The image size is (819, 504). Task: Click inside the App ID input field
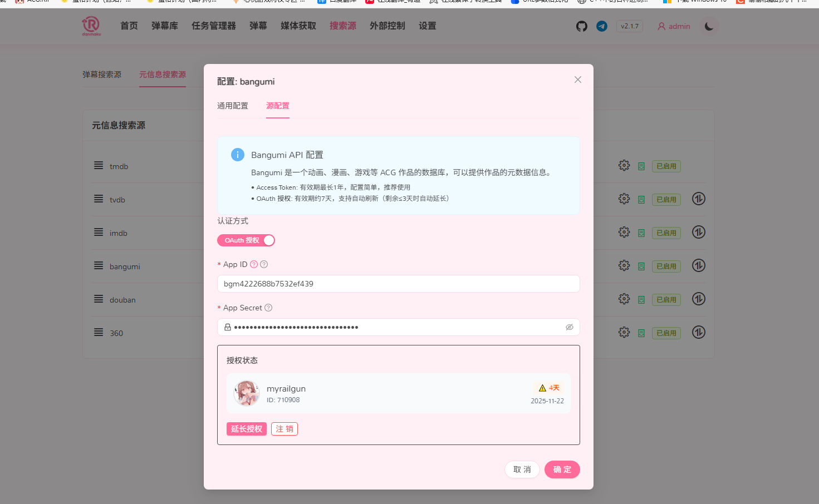tap(398, 284)
